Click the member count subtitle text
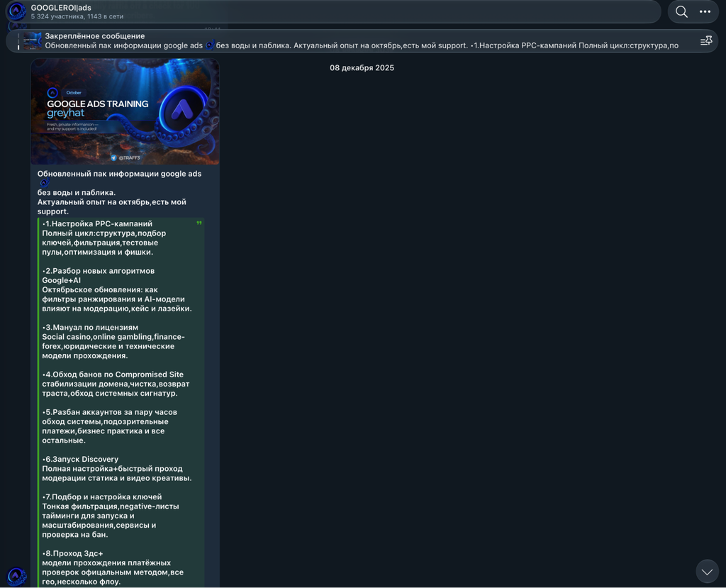This screenshot has height=588, width=726. 77,17
